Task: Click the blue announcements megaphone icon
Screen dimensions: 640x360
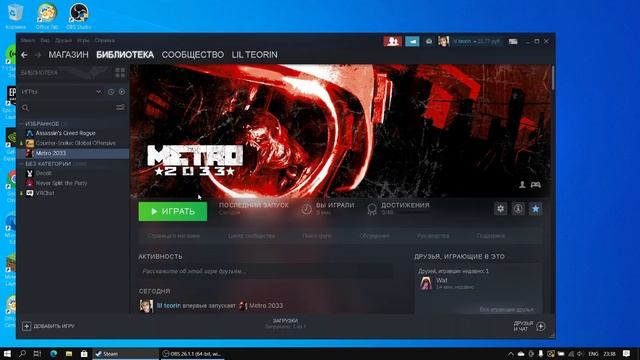Action: (412, 41)
